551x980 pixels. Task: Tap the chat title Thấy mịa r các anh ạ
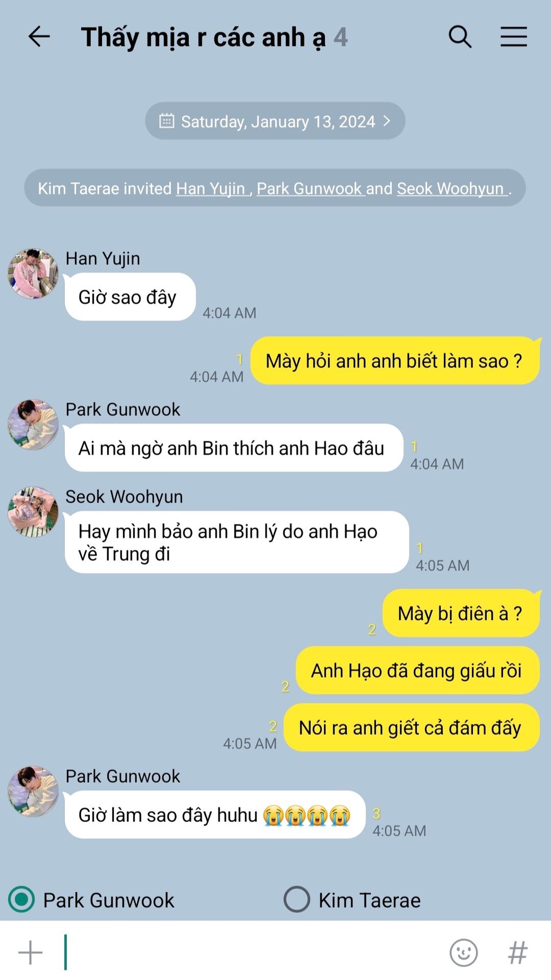click(203, 38)
